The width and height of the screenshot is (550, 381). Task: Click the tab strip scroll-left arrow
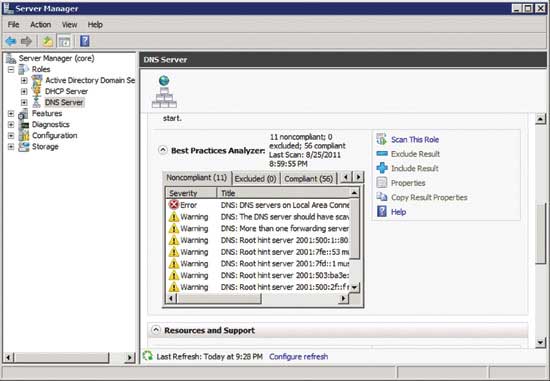pos(346,177)
